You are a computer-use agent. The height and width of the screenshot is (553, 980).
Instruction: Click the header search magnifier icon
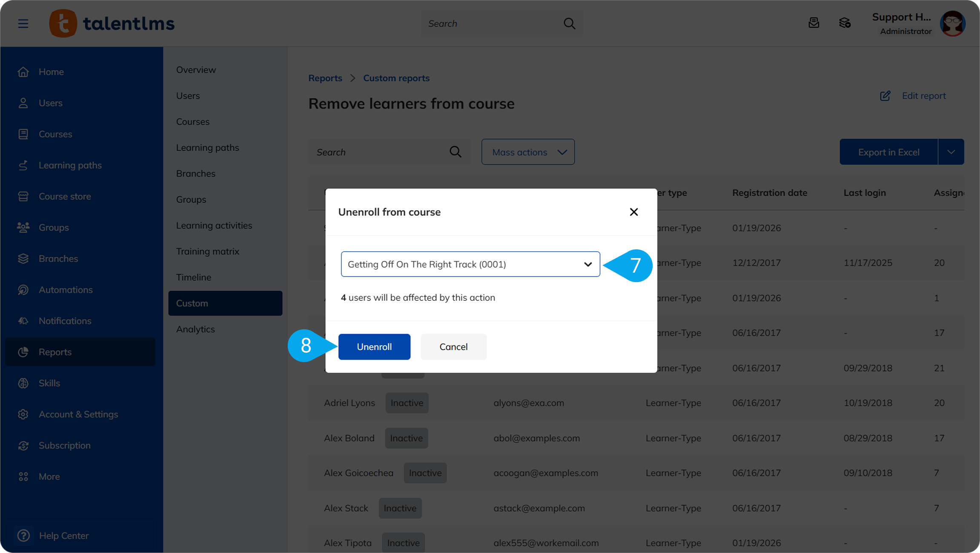pyautogui.click(x=569, y=23)
